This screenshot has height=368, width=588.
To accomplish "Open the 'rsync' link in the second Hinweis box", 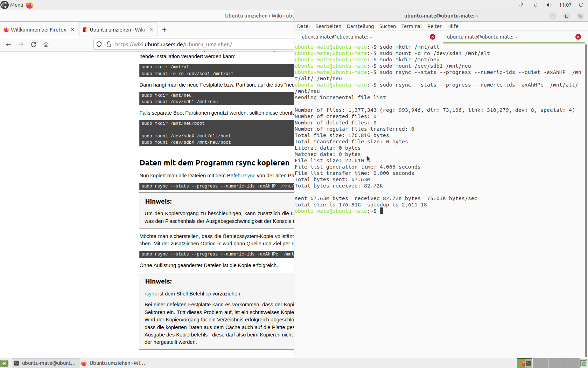I will click(x=150, y=294).
